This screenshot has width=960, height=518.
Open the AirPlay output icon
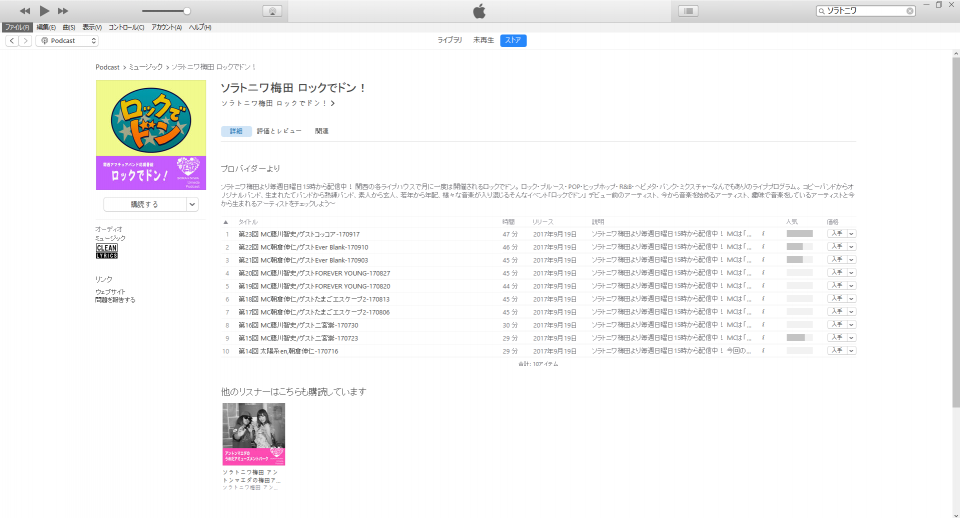tap(272, 11)
